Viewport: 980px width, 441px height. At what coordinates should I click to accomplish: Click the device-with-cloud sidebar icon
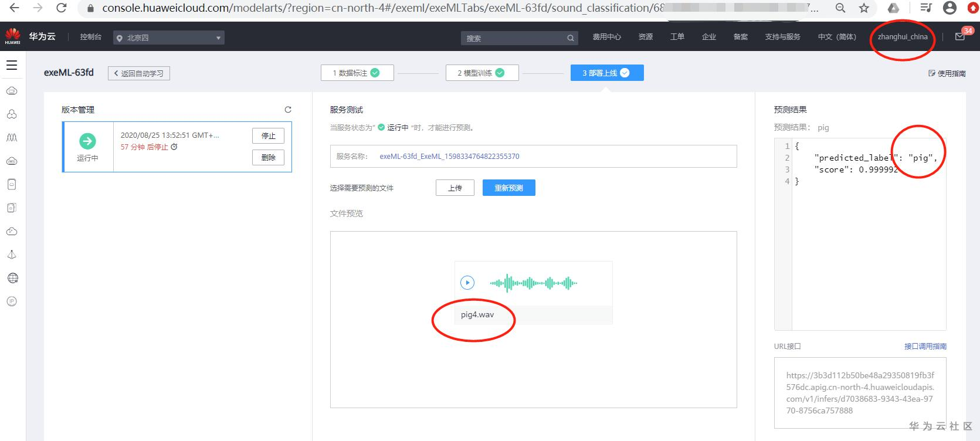[12, 184]
